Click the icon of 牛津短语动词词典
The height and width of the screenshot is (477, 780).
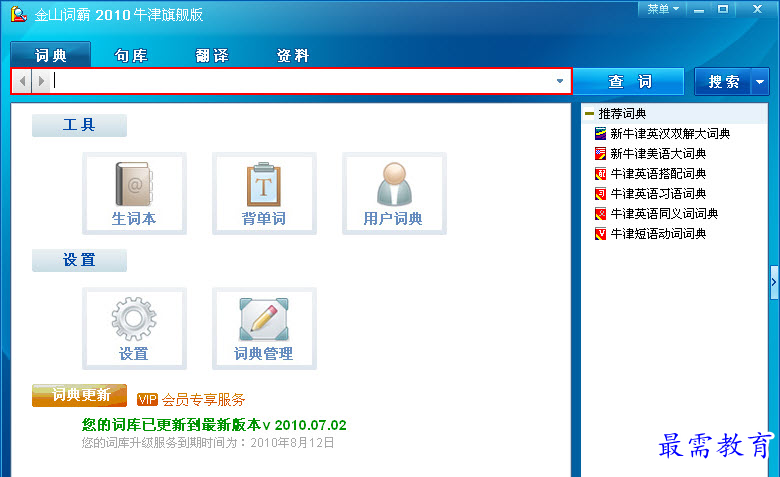pyautogui.click(x=600, y=234)
